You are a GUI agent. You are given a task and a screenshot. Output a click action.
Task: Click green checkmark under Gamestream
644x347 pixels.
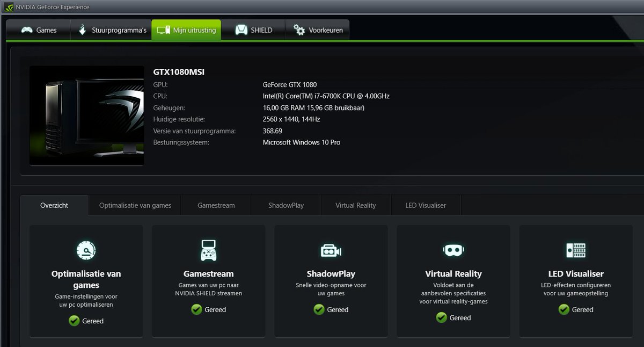pos(196,309)
